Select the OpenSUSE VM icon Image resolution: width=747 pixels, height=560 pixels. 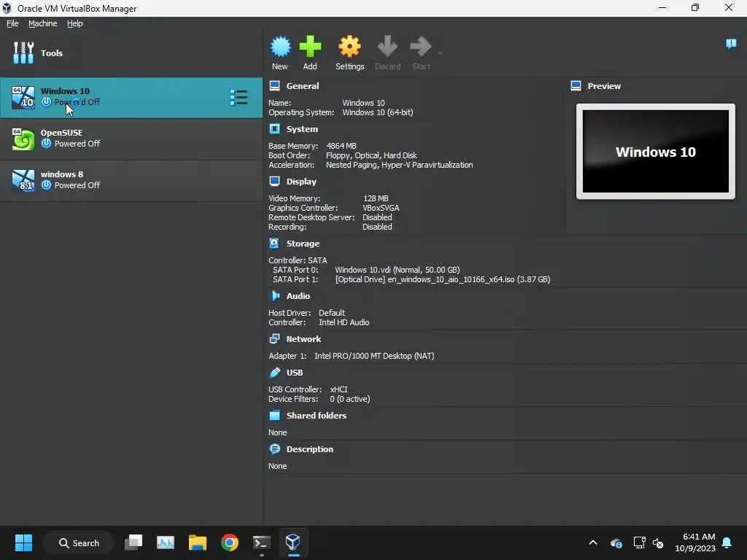coord(23,139)
